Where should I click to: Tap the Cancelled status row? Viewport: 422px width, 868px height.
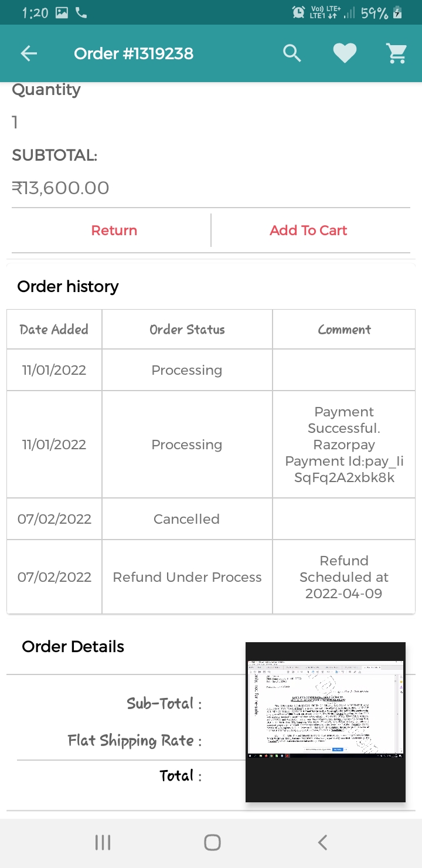186,519
